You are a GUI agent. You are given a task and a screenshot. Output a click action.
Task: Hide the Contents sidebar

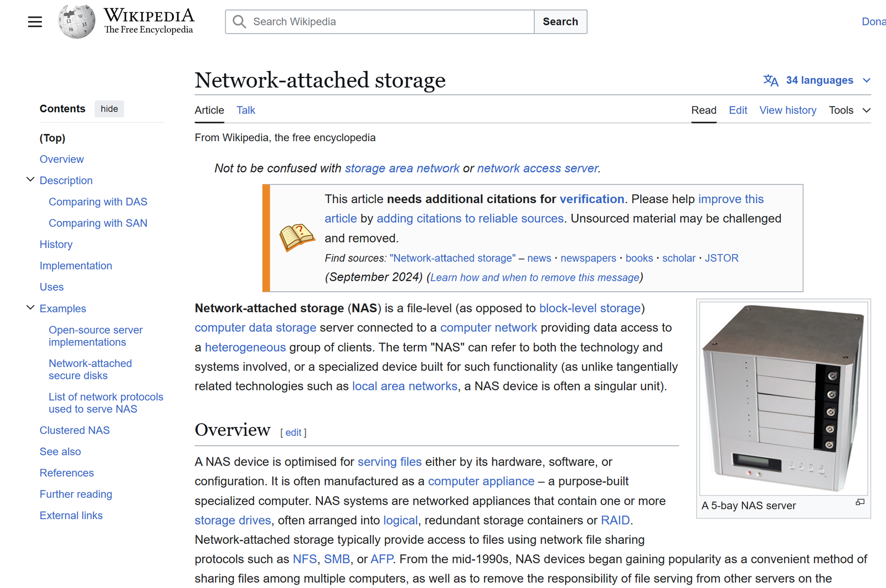[x=109, y=109]
